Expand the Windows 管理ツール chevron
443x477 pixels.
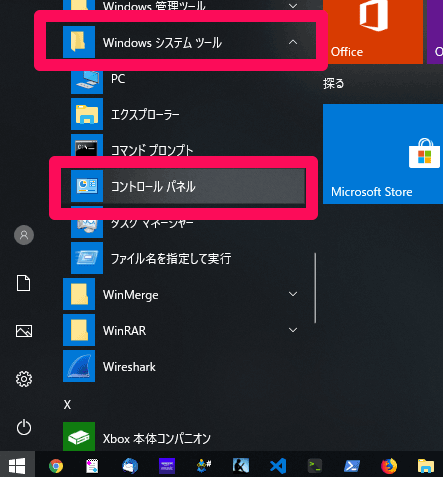[x=293, y=6]
